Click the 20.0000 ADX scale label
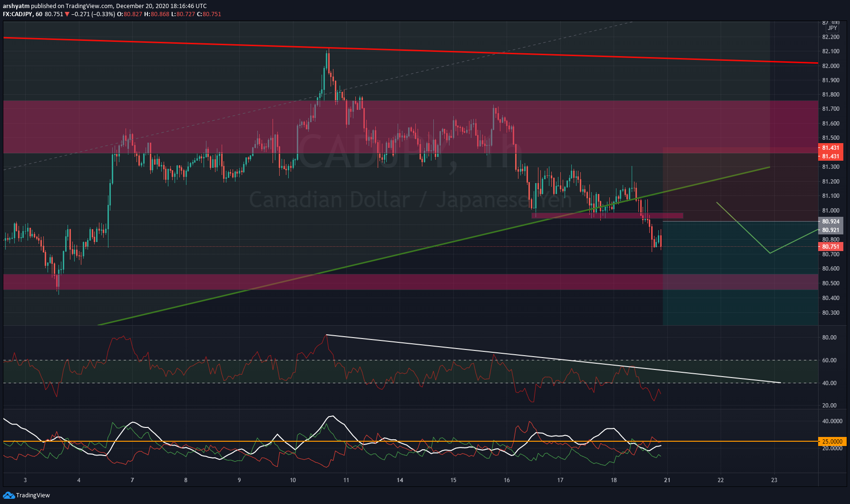 (832, 448)
